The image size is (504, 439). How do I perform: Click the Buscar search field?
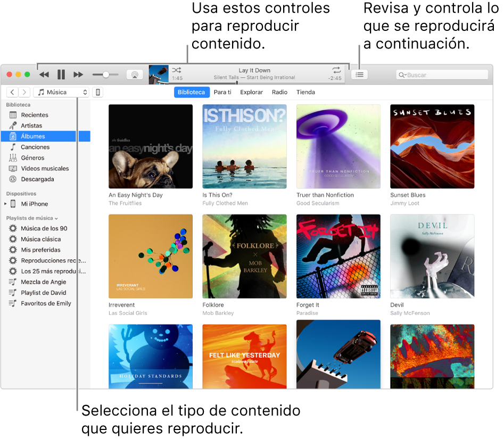442,75
